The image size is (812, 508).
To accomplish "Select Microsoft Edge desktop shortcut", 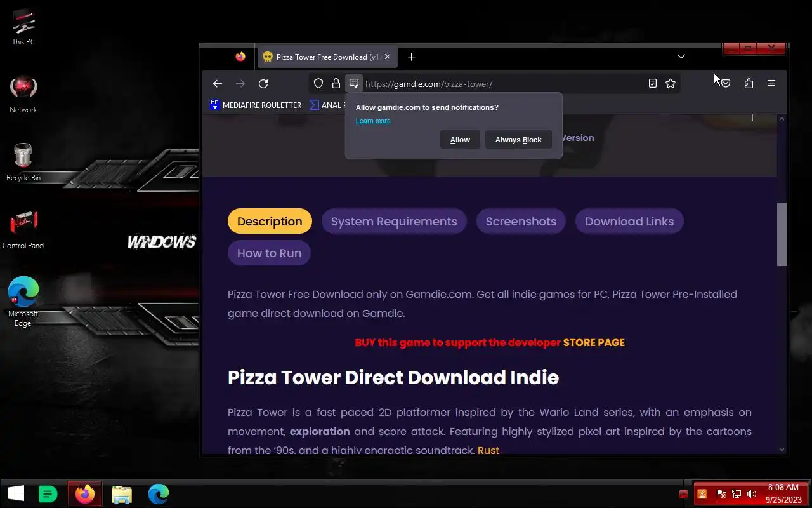I will tap(23, 302).
